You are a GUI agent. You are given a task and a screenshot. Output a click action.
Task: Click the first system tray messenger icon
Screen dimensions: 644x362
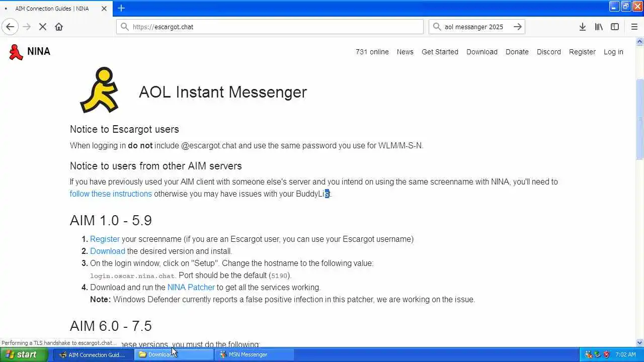(x=588, y=354)
